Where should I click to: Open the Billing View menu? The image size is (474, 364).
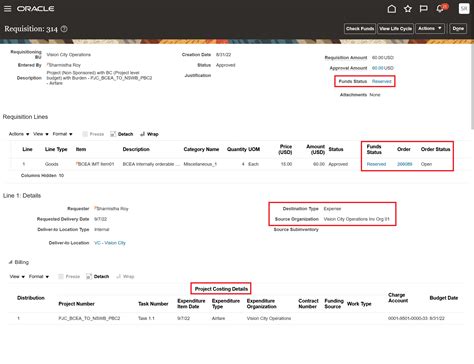pyautogui.click(x=17, y=276)
